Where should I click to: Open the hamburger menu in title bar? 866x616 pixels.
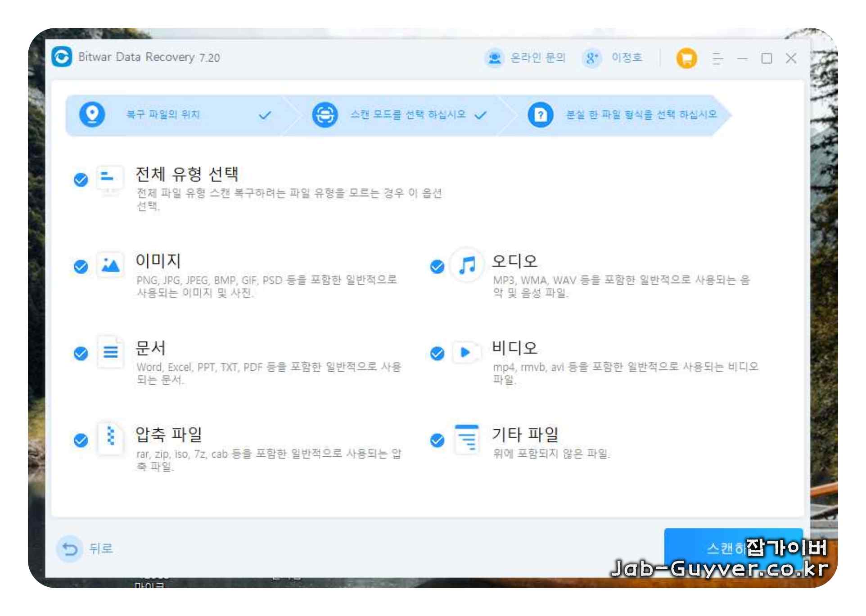tap(717, 58)
